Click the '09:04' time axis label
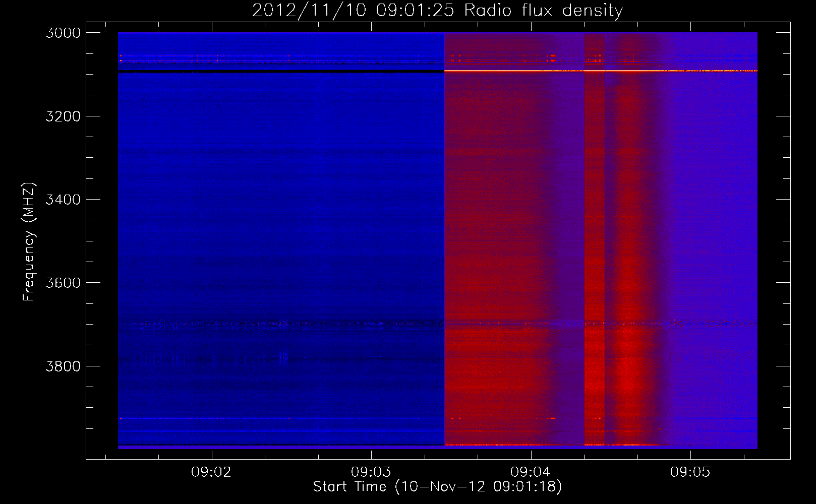Image resolution: width=816 pixels, height=504 pixels. [x=531, y=472]
